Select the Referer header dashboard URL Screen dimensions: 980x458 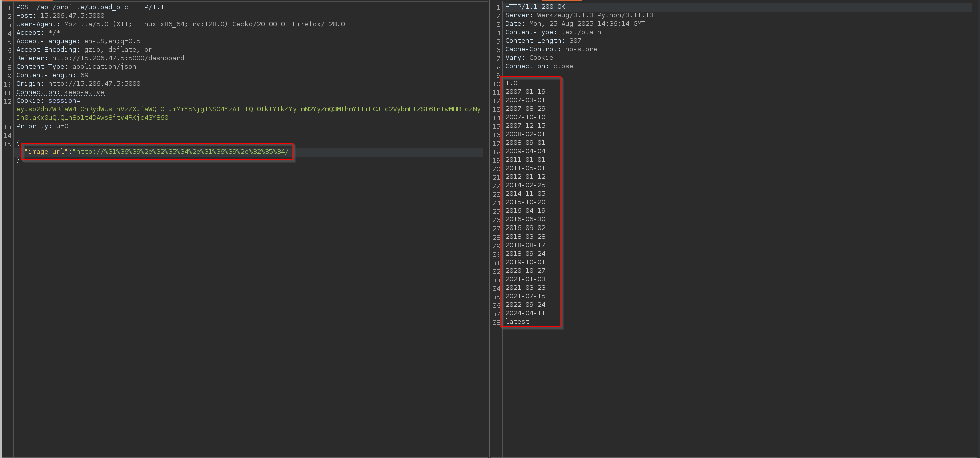click(x=118, y=58)
